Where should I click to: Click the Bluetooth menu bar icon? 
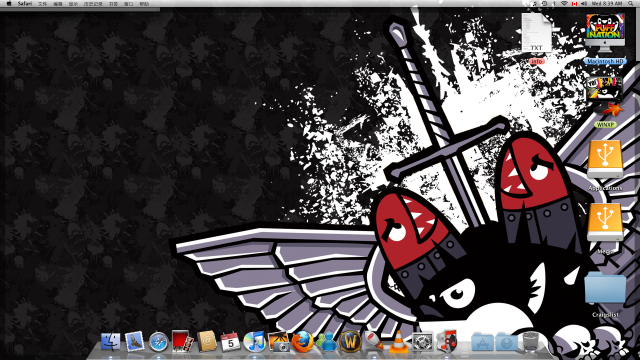pos(554,3)
